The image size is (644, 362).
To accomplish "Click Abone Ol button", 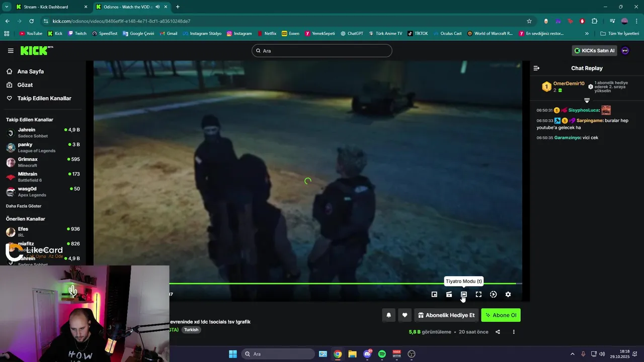I will pyautogui.click(x=501, y=315).
